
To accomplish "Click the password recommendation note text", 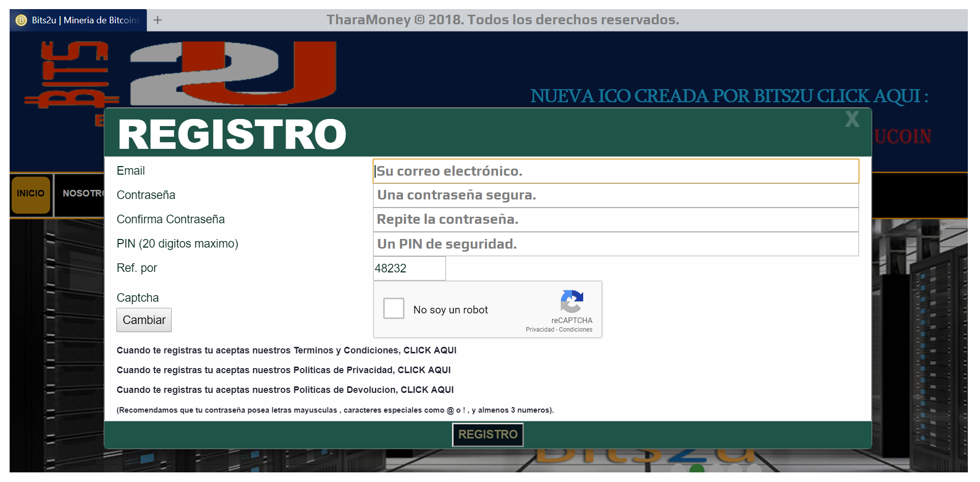I will click(x=335, y=410).
